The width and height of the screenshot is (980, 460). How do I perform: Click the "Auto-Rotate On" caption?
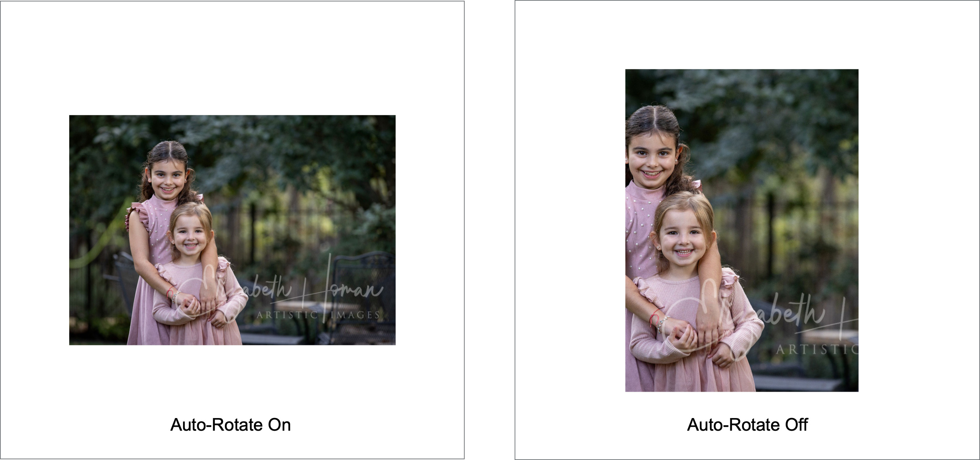click(231, 425)
